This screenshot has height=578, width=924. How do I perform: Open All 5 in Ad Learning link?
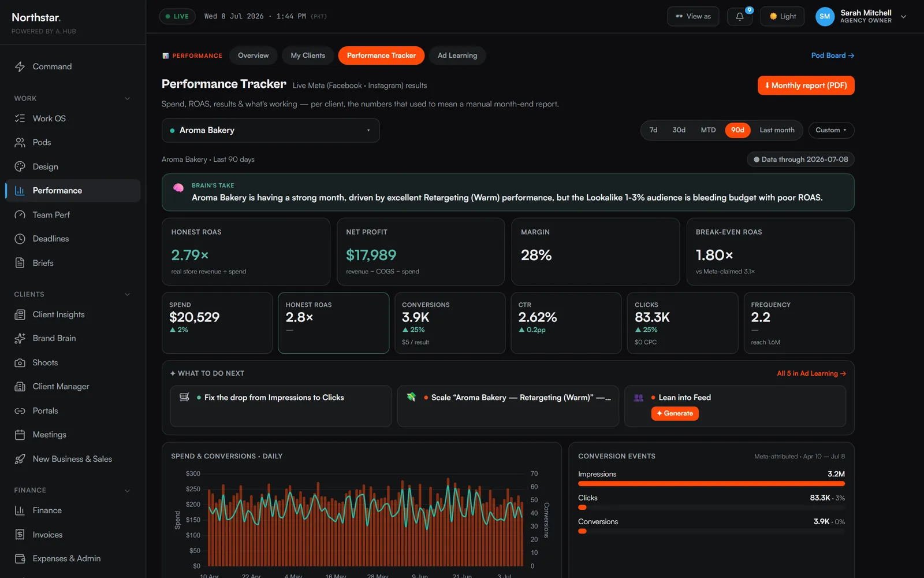[811, 373]
